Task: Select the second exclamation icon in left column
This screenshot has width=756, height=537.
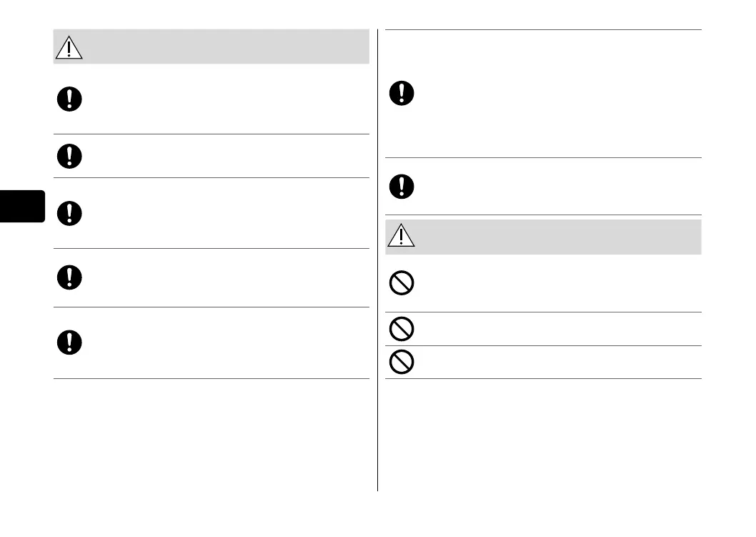Action: 69,156
